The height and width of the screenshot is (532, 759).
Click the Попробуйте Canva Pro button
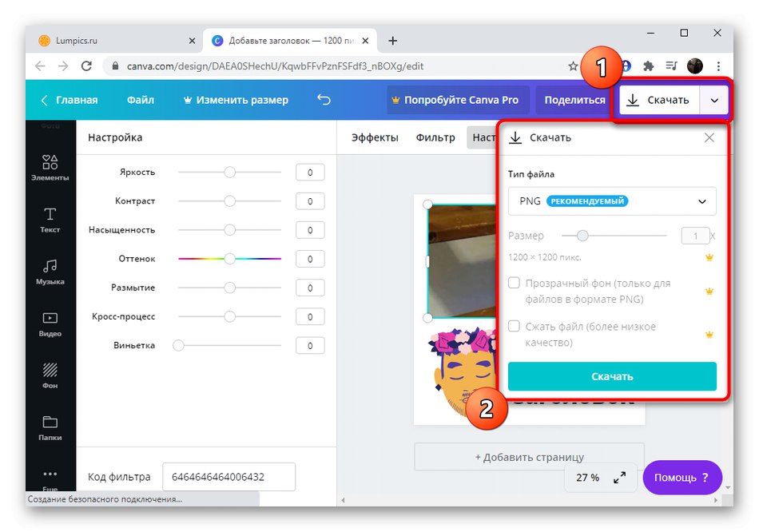(457, 99)
